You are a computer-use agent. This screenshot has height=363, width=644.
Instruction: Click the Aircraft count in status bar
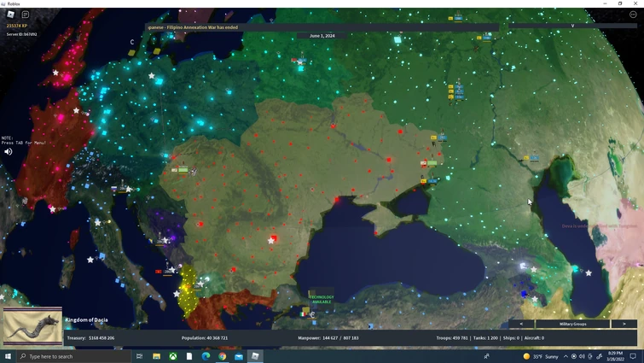click(x=534, y=338)
